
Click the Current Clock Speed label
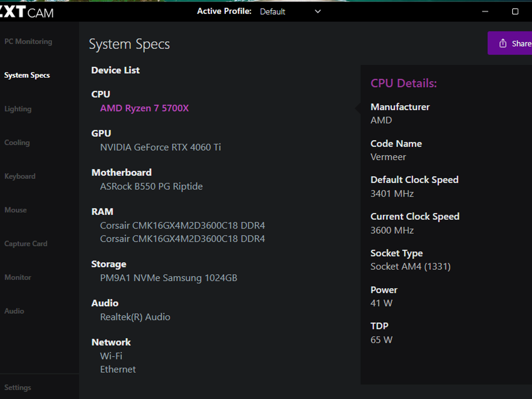click(x=415, y=217)
